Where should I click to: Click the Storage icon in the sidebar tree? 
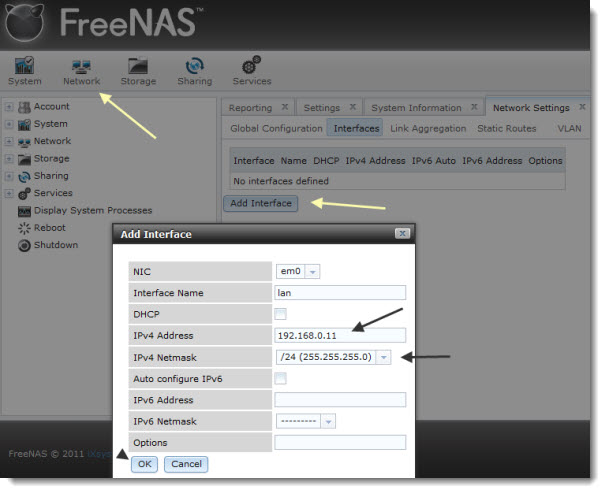(24, 159)
